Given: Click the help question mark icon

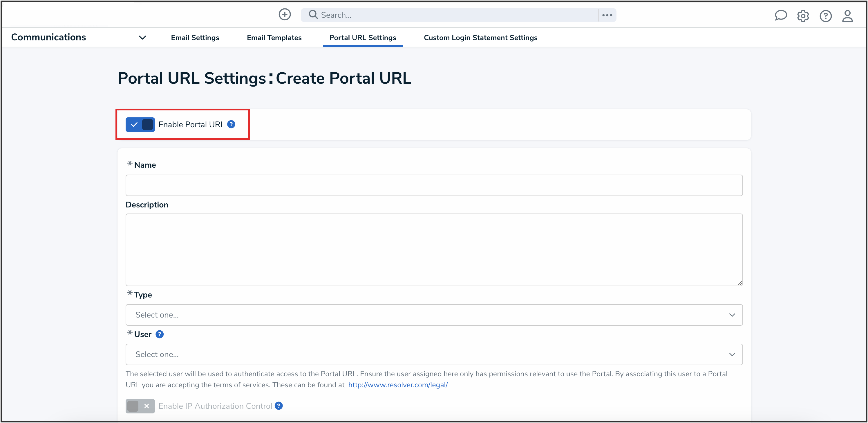Looking at the screenshot, I should pos(826,16).
